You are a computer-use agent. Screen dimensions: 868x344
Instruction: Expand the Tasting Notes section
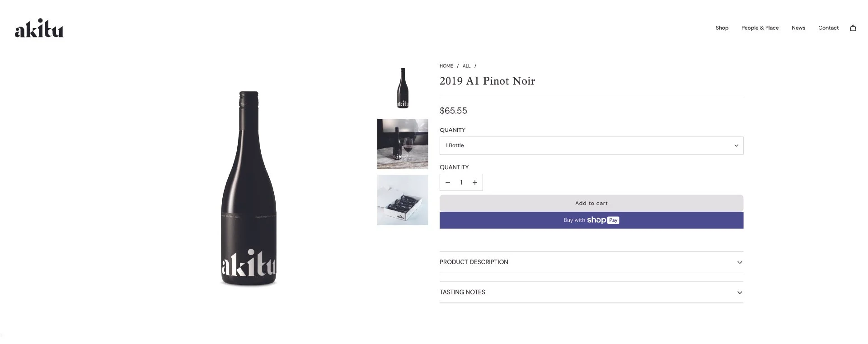point(591,292)
